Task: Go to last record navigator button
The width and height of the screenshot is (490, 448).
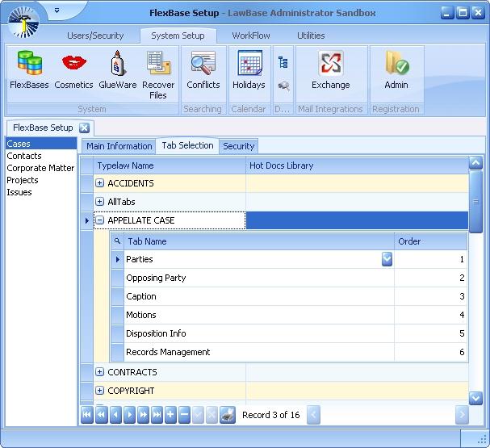Action: [x=157, y=415]
